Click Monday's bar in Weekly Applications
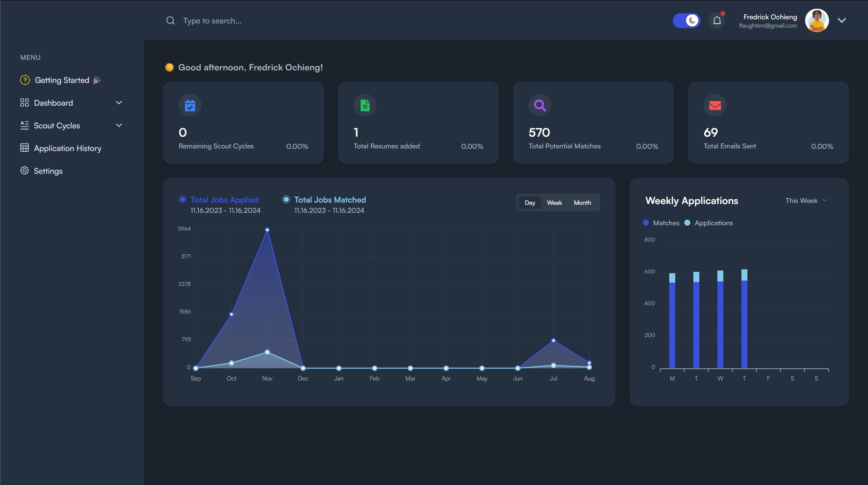This screenshot has width=868, height=485. [x=672, y=321]
